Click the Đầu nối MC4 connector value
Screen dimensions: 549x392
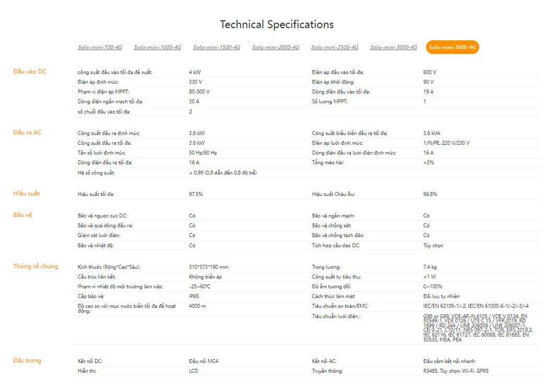tap(203, 361)
